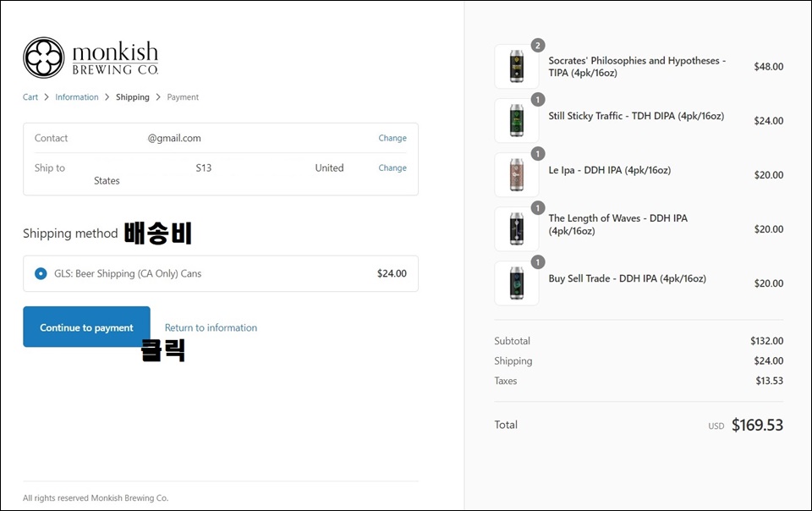This screenshot has width=812, height=511.
Task: Change the Ship to address
Action: pyautogui.click(x=392, y=168)
